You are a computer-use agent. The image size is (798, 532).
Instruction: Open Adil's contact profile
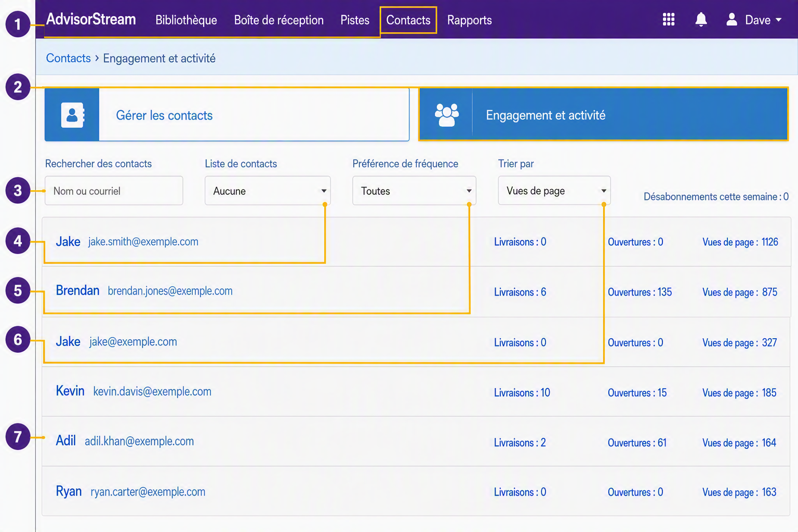(66, 441)
